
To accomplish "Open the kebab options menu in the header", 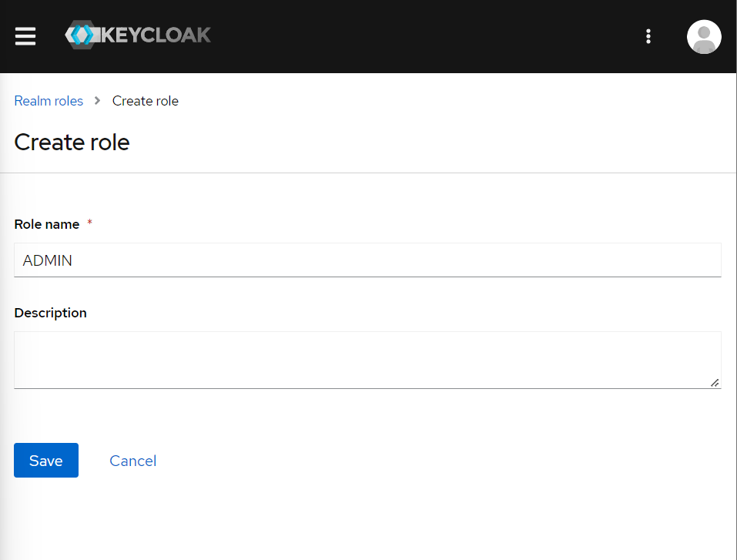I will tap(648, 36).
